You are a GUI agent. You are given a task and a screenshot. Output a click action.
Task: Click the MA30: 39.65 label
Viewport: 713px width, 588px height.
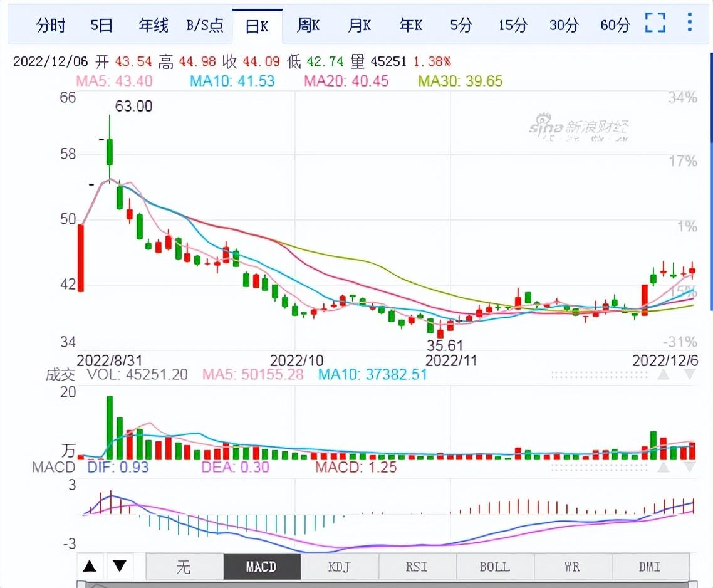[460, 81]
